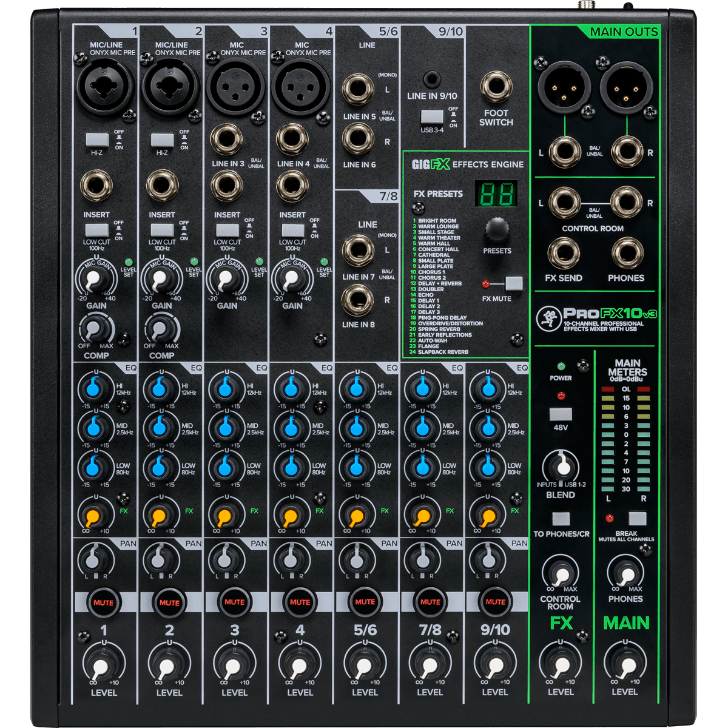Click the LINE IN 4 jack
This screenshot has width=728, height=728.
pyautogui.click(x=292, y=140)
